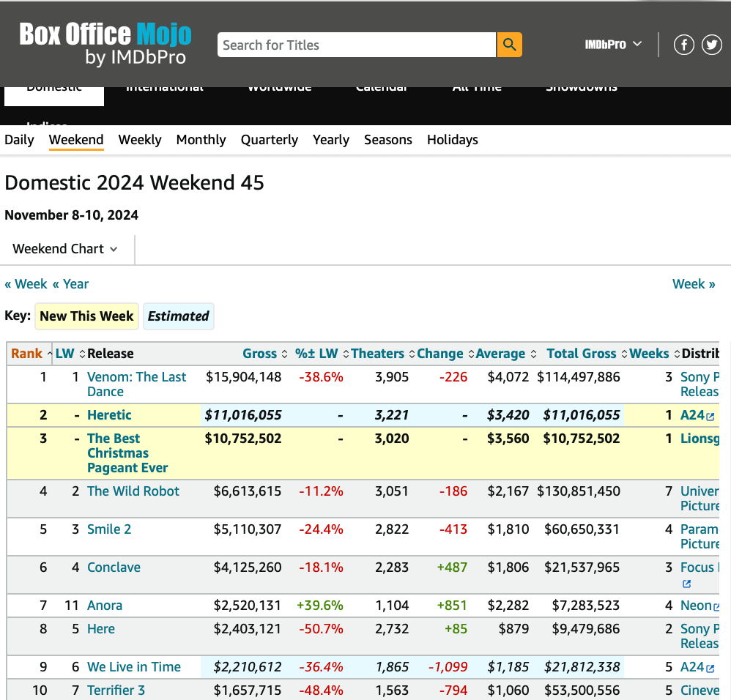Switch to the Monthly tab
The width and height of the screenshot is (731, 700).
(201, 140)
